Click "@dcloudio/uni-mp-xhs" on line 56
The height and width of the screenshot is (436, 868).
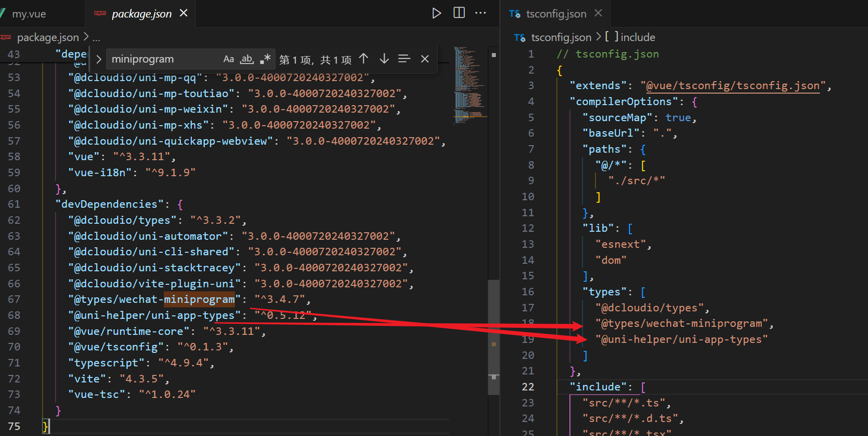139,125
